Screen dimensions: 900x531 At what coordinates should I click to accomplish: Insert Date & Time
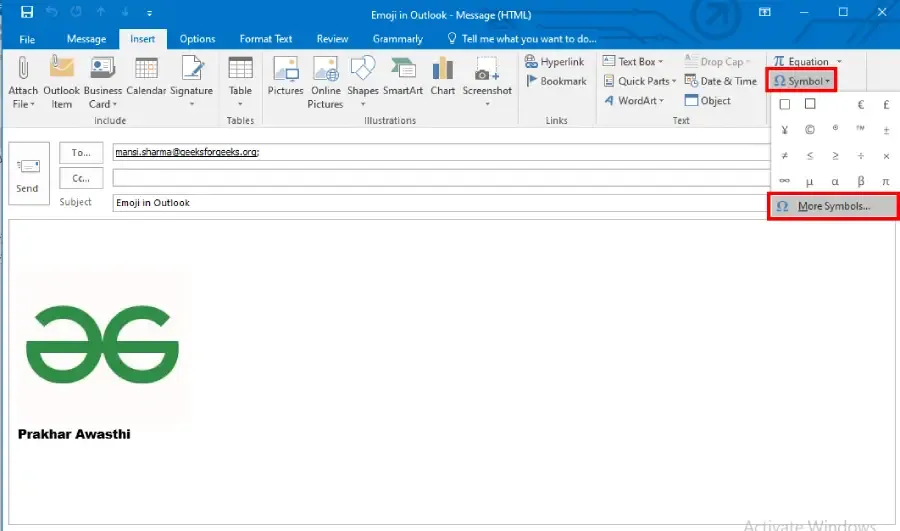(x=721, y=81)
